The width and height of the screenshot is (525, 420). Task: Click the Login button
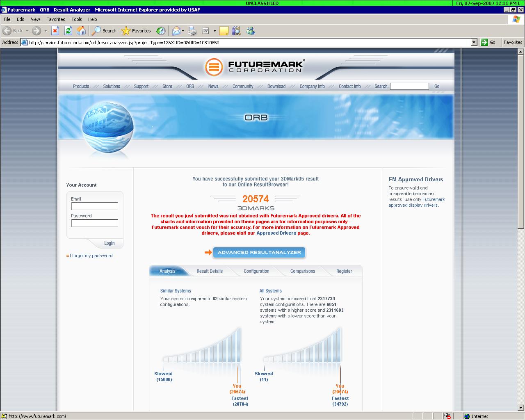pos(109,243)
